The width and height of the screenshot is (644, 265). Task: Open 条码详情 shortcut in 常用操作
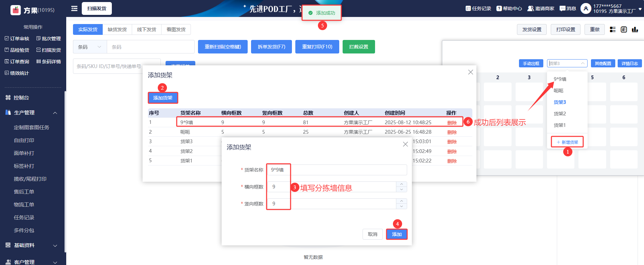pos(49,62)
